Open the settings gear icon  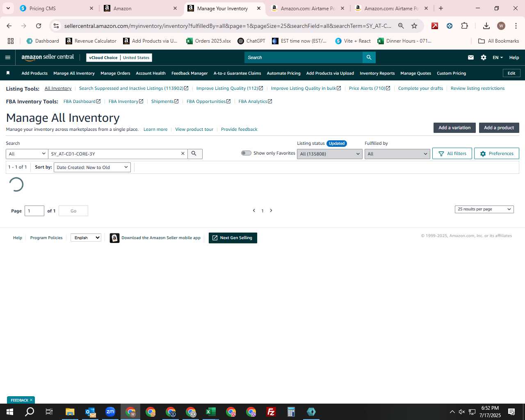(x=484, y=57)
